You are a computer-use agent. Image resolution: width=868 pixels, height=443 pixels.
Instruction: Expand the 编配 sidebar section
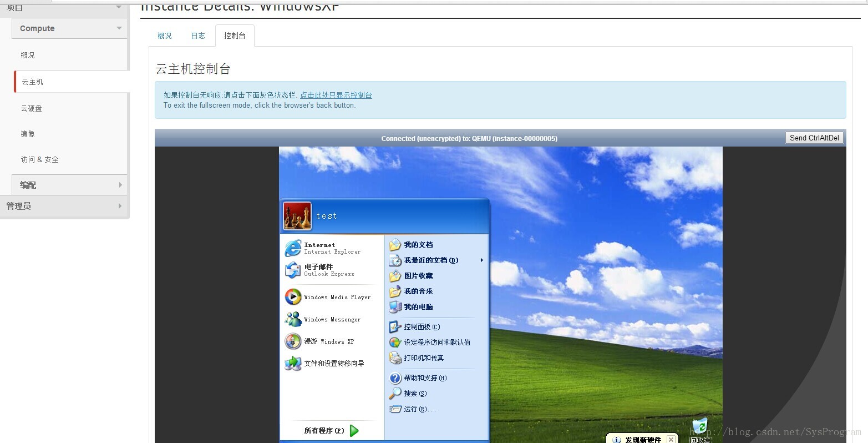click(69, 185)
